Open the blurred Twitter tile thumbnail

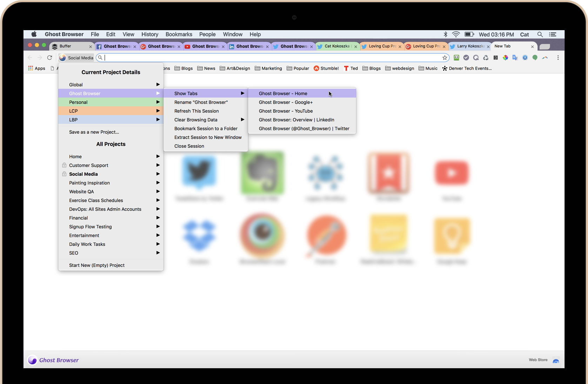[x=199, y=173]
